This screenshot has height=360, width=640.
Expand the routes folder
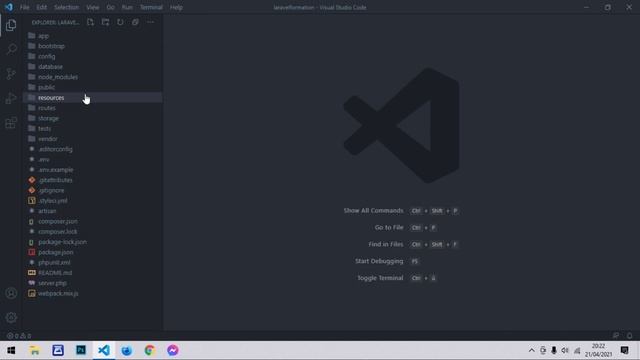tap(93, 108)
